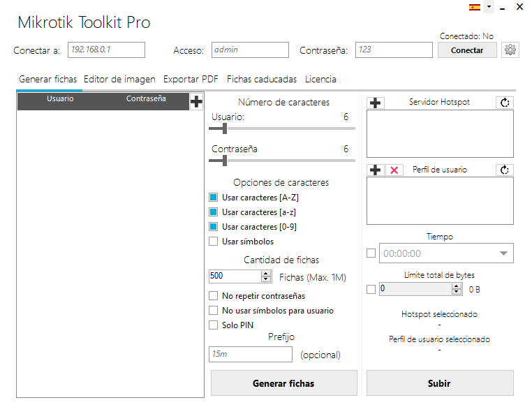Image resolution: width=532 pixels, height=414 pixels.
Task: Add a row with the plus icon beside Contraseña column
Action: (196, 101)
